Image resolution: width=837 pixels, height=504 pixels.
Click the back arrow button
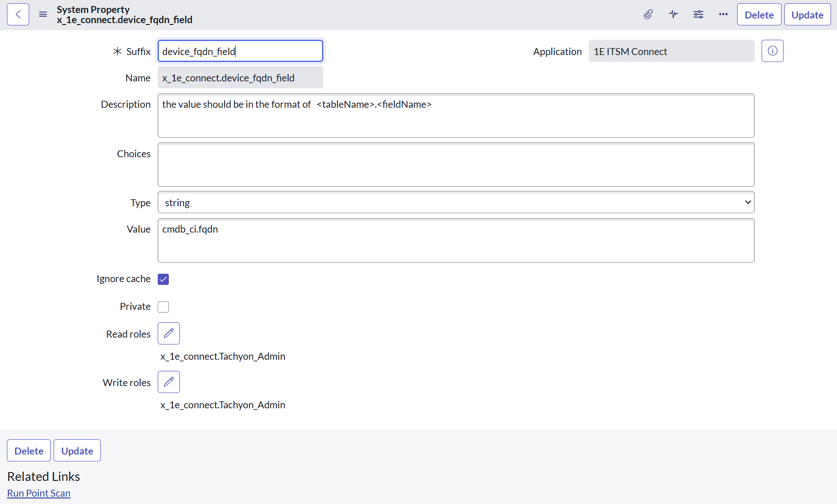click(18, 14)
